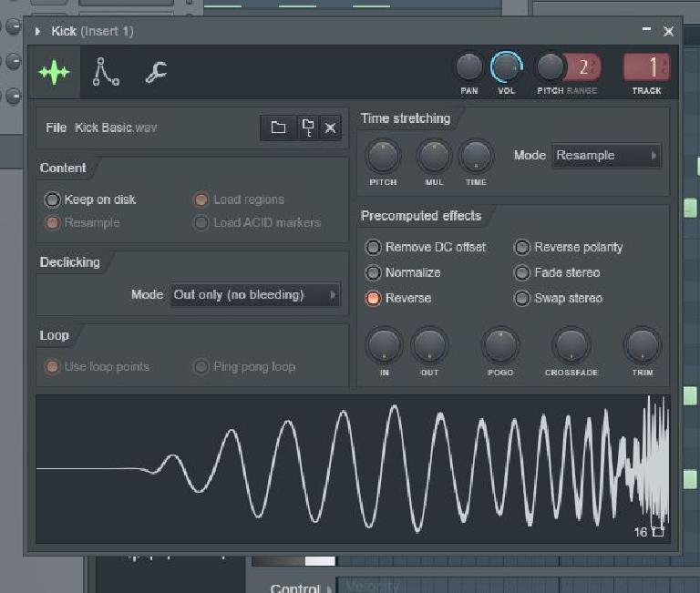Screen dimensions: 700x593
Task: Open the Declicking Mode dropdown
Action: coord(255,295)
